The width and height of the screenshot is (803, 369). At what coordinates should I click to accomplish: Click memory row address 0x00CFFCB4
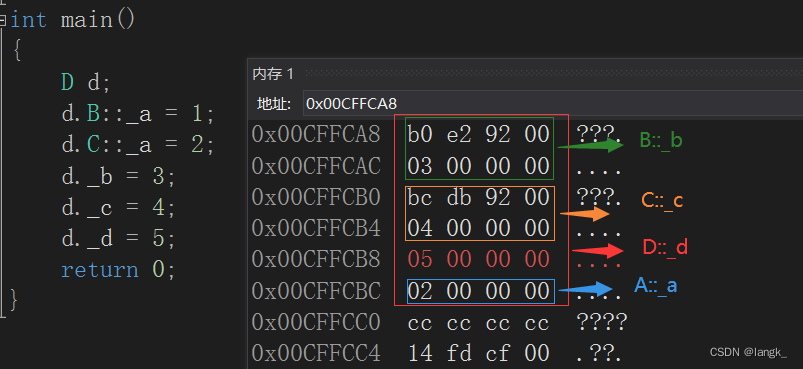pos(315,228)
